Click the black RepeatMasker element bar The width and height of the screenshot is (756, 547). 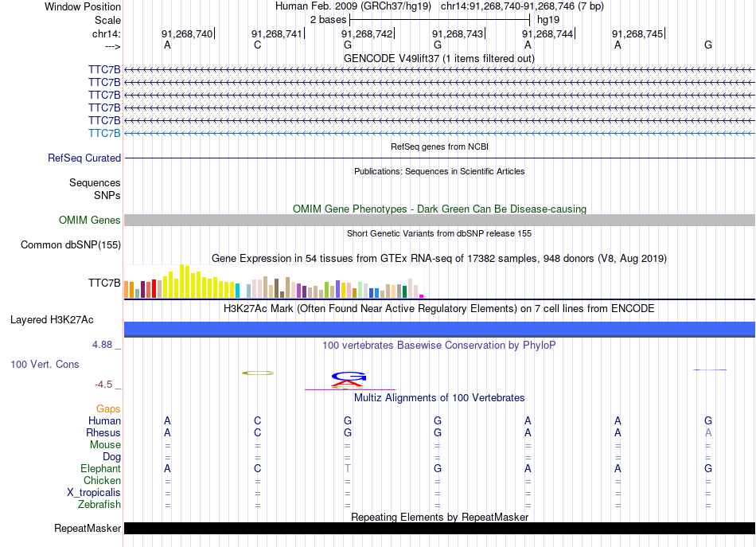(x=439, y=528)
